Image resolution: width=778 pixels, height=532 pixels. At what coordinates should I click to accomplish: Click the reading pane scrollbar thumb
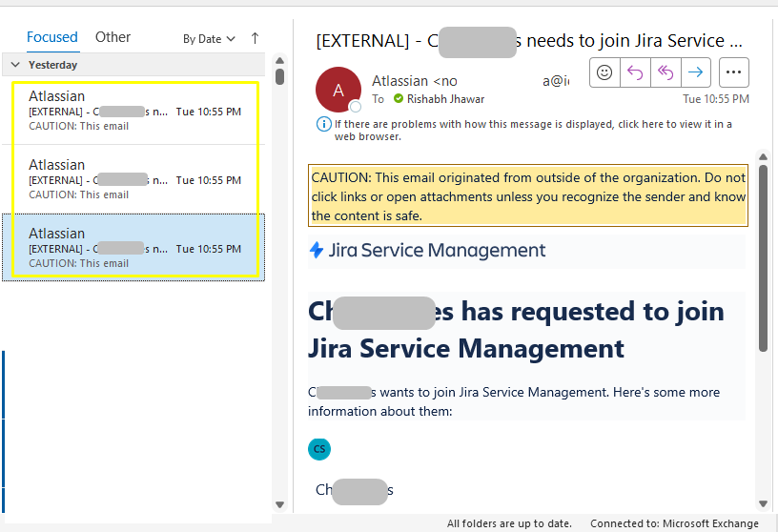point(763,258)
